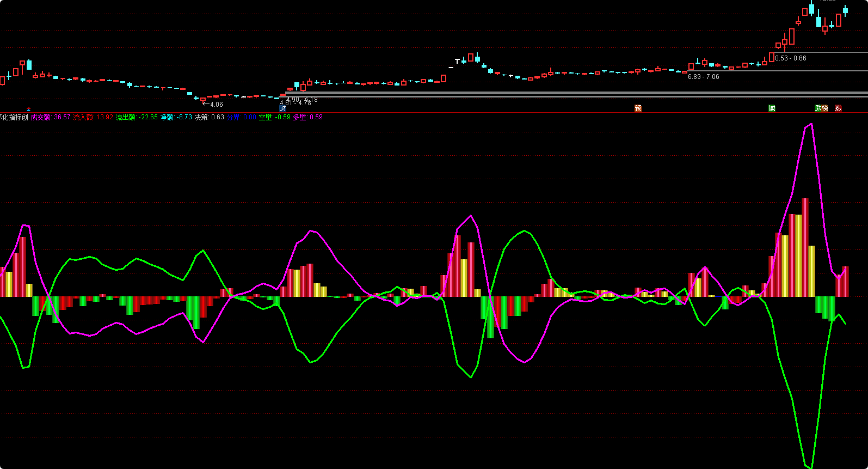Click the 决策 indicator value label
Viewport: 868px width, 469px height.
210,117
